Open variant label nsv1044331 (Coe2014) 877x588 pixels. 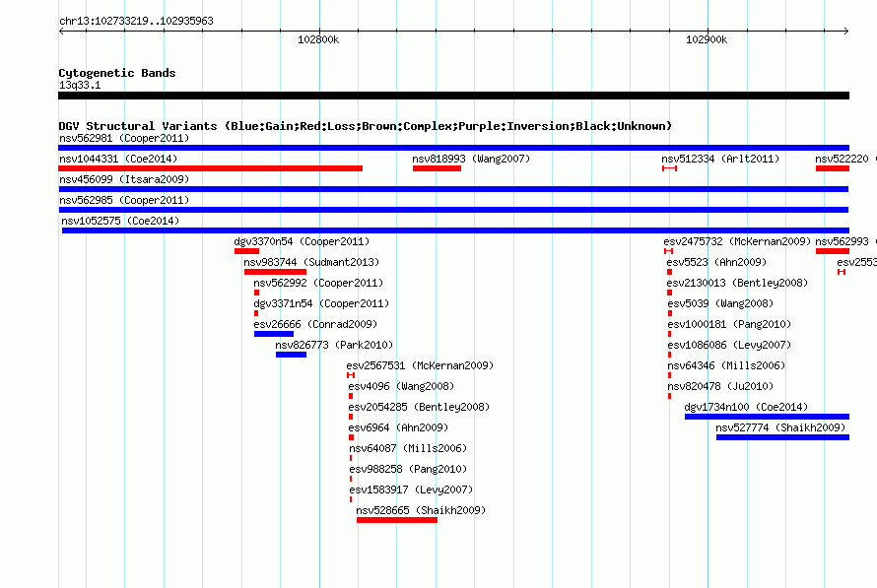[x=118, y=159]
